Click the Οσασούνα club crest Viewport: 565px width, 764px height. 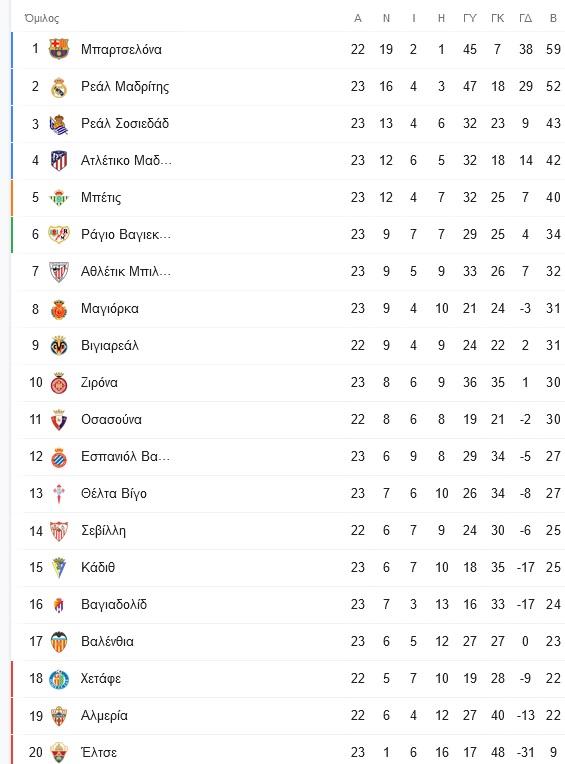click(x=59, y=420)
